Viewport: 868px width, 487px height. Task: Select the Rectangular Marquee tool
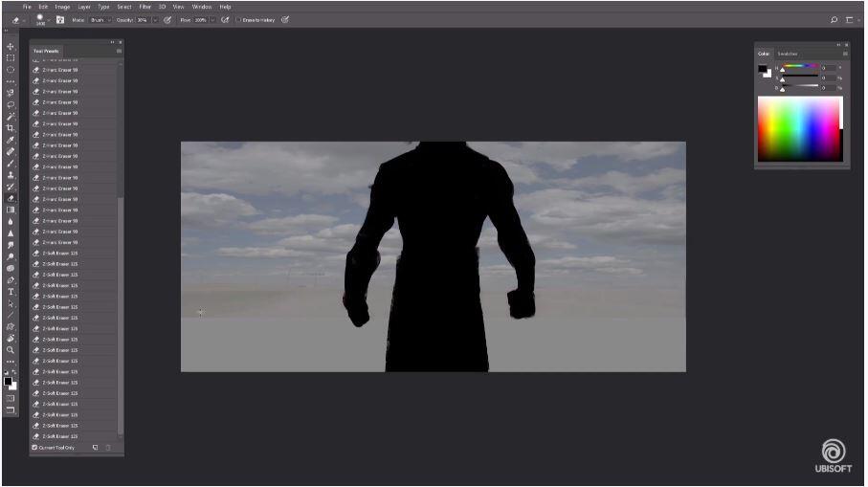tap(11, 58)
